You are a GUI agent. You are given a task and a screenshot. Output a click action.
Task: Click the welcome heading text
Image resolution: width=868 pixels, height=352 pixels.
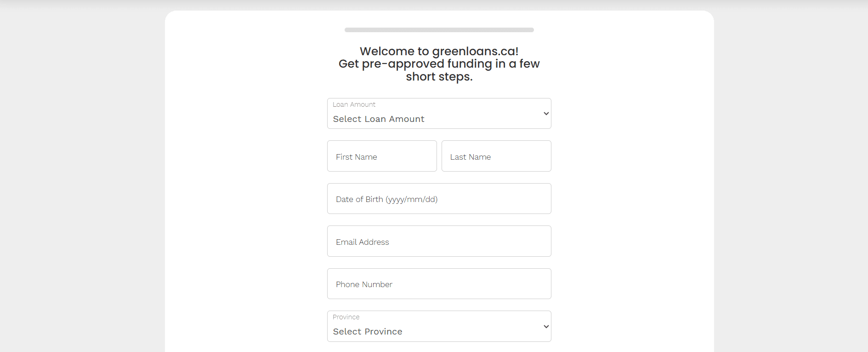439,63
